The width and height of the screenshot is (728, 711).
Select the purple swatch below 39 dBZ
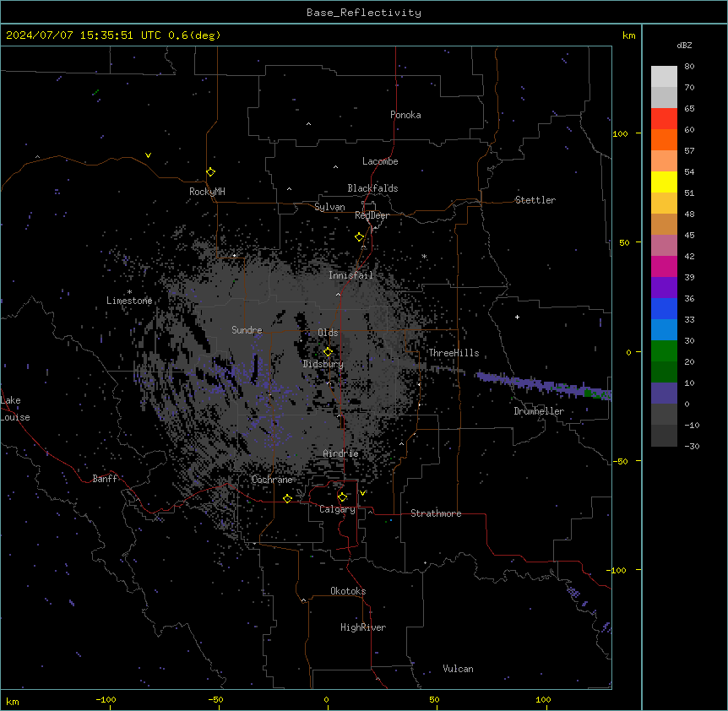664,287
